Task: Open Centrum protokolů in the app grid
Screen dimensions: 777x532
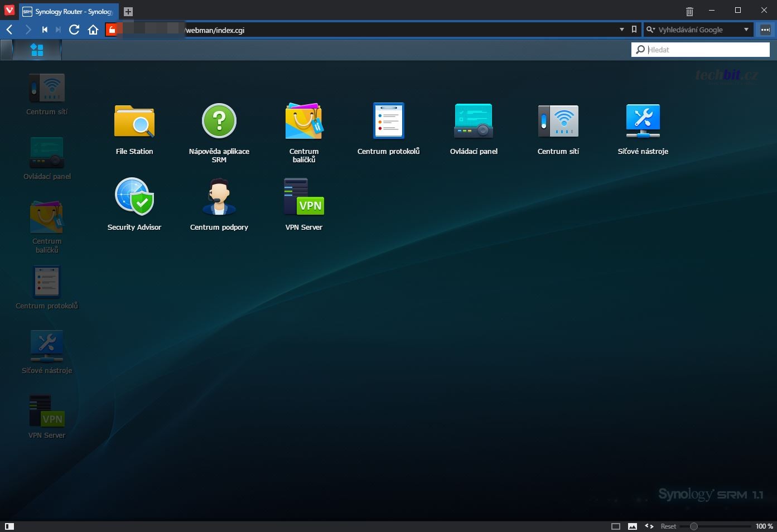Action: pyautogui.click(x=388, y=122)
